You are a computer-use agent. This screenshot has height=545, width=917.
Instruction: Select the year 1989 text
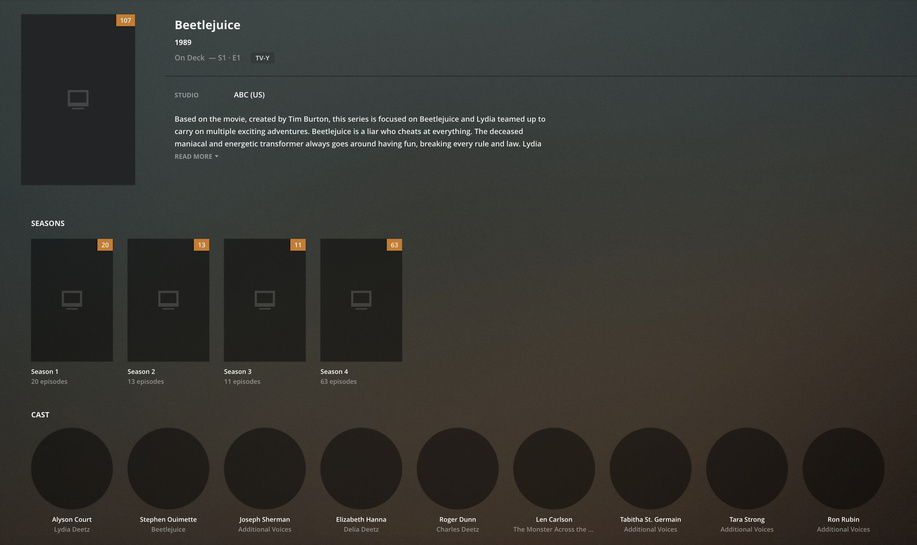click(182, 42)
